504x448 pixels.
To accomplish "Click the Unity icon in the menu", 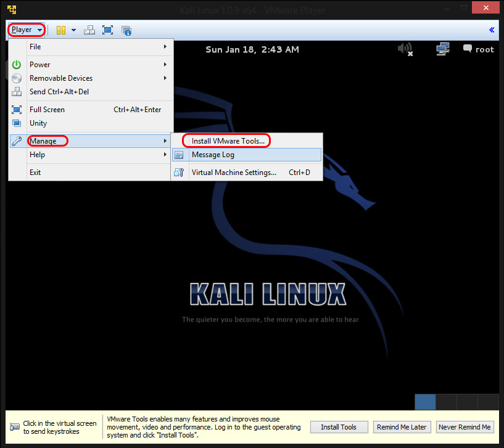I will (x=17, y=123).
